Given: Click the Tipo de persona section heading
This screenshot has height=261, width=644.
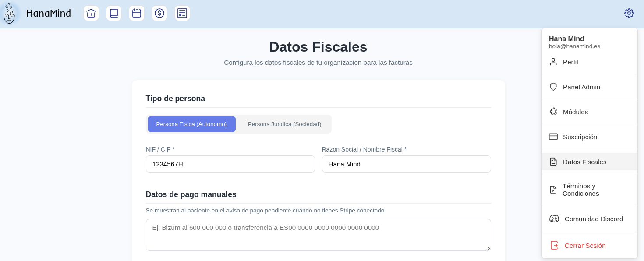Looking at the screenshot, I should [175, 99].
